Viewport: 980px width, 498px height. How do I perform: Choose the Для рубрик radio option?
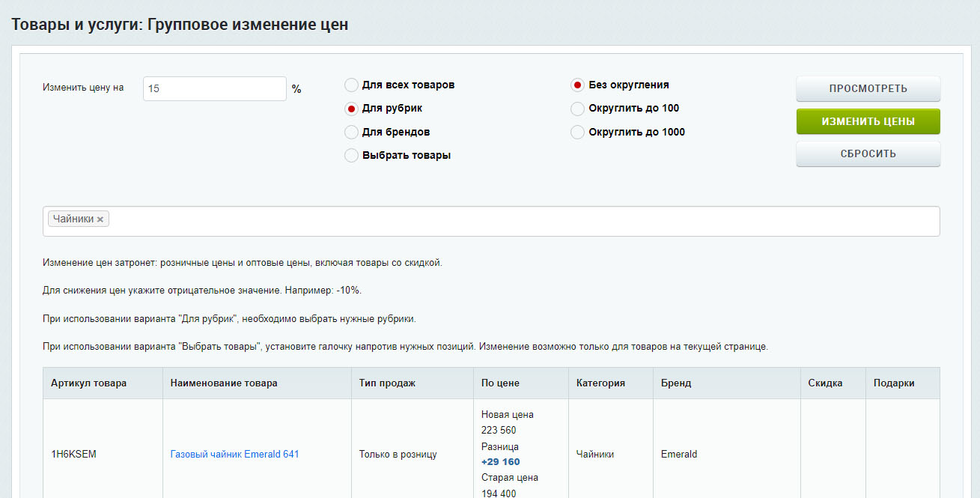point(351,109)
